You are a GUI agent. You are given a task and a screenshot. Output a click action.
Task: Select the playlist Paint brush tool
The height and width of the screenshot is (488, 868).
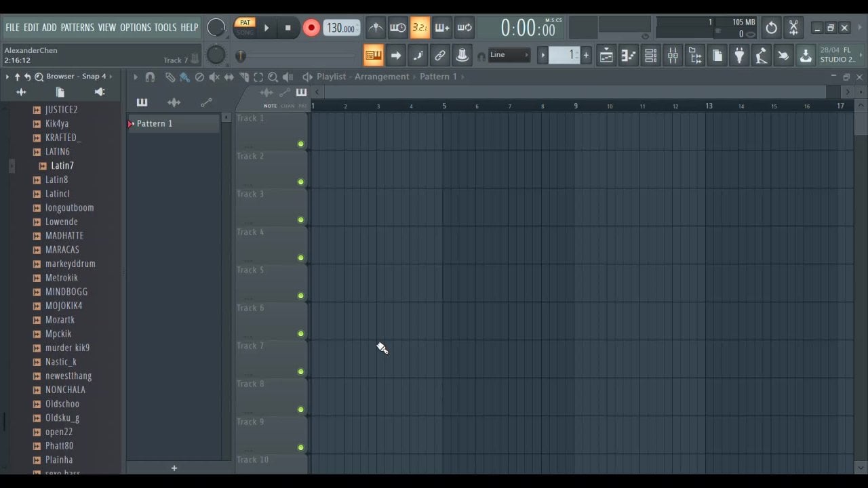click(x=184, y=77)
